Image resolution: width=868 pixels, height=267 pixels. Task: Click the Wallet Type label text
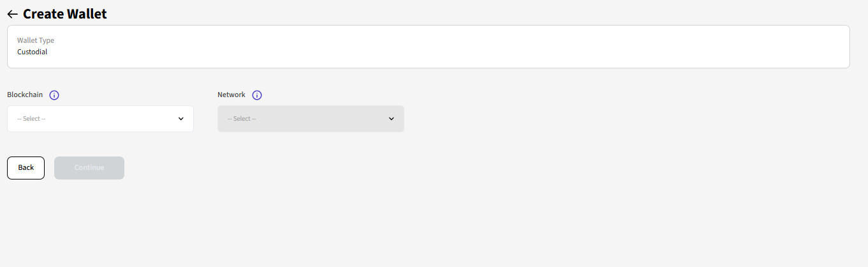(36, 40)
